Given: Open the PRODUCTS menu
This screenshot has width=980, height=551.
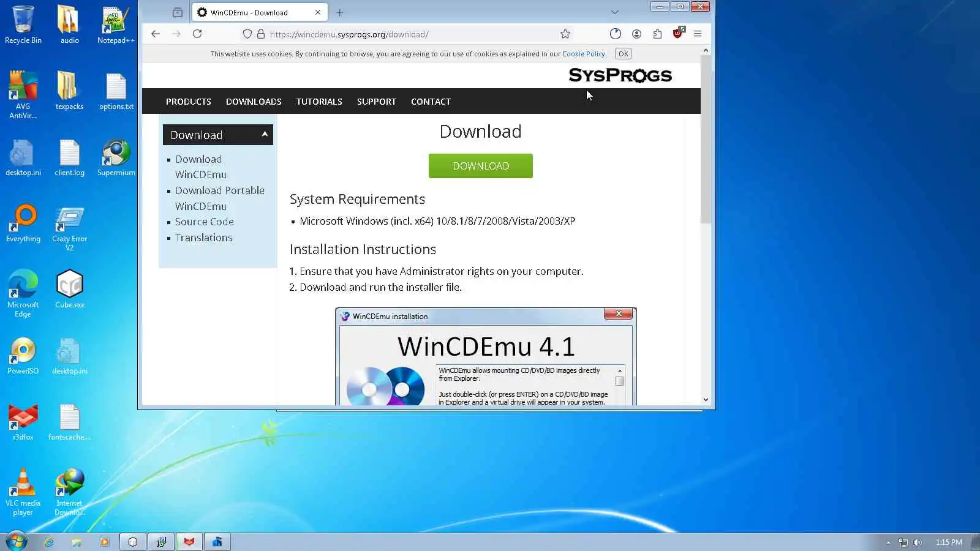Looking at the screenshot, I should (189, 102).
